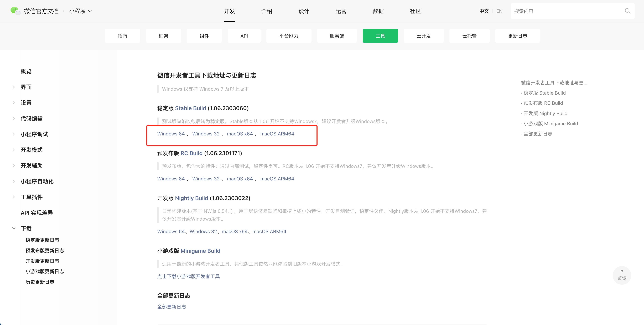Select the green 工具 category button
Image resolution: width=644 pixels, height=325 pixels.
click(x=380, y=36)
